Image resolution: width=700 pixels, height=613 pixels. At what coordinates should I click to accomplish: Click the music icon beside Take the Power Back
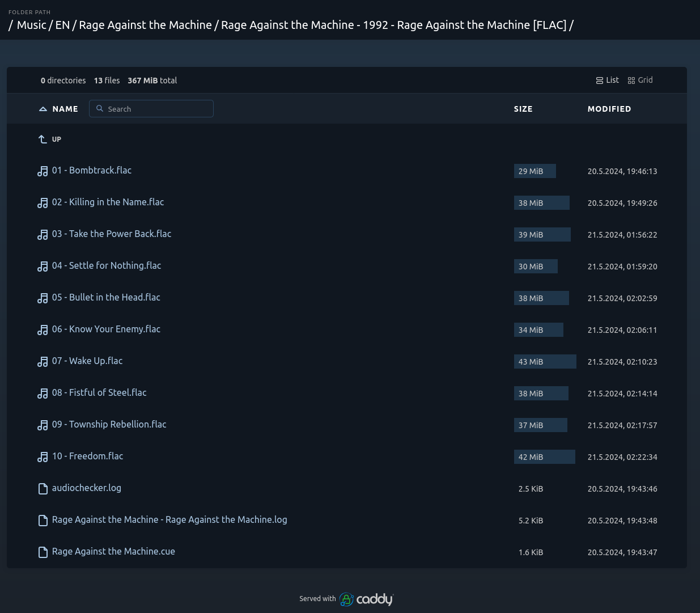(x=43, y=235)
